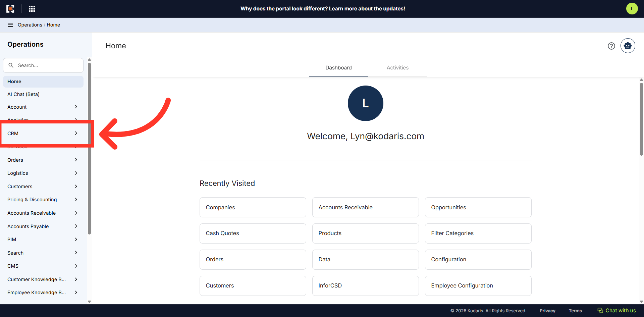Expand the Pricing & Discounting chevron
The width and height of the screenshot is (644, 317).
pyautogui.click(x=76, y=200)
